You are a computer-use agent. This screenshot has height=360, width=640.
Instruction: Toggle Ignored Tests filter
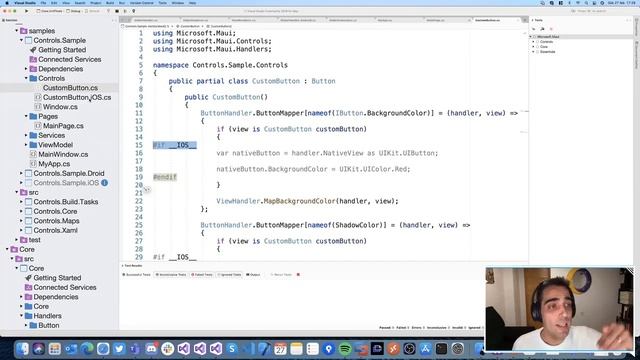pos(230,275)
